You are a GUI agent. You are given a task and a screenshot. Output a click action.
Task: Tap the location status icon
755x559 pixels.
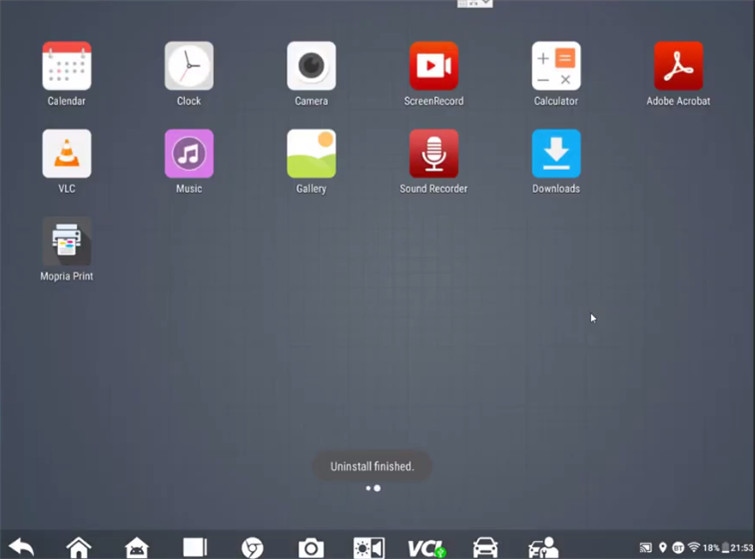663,547
